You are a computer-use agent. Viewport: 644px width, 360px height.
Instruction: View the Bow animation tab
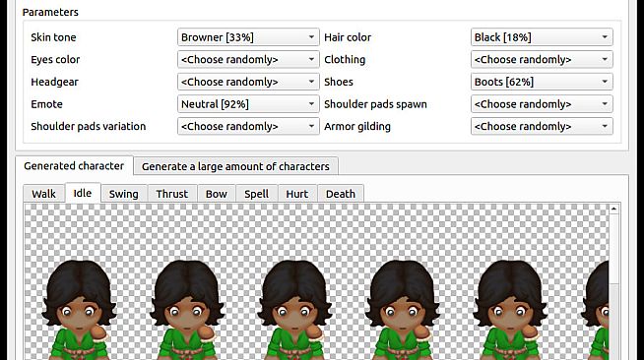pos(217,194)
